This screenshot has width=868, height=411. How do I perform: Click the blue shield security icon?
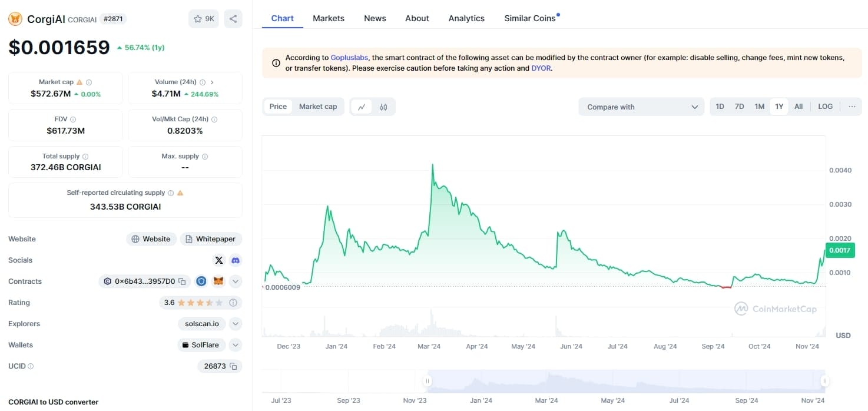point(201,281)
